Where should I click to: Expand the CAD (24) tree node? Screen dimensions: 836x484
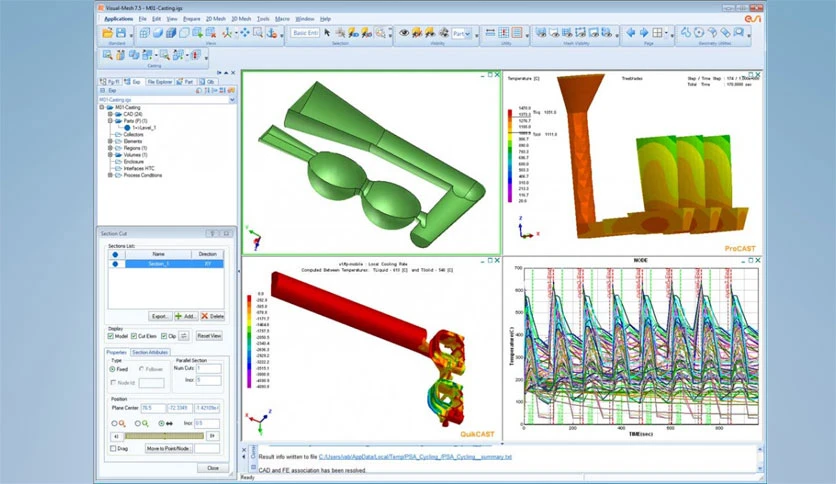point(110,114)
